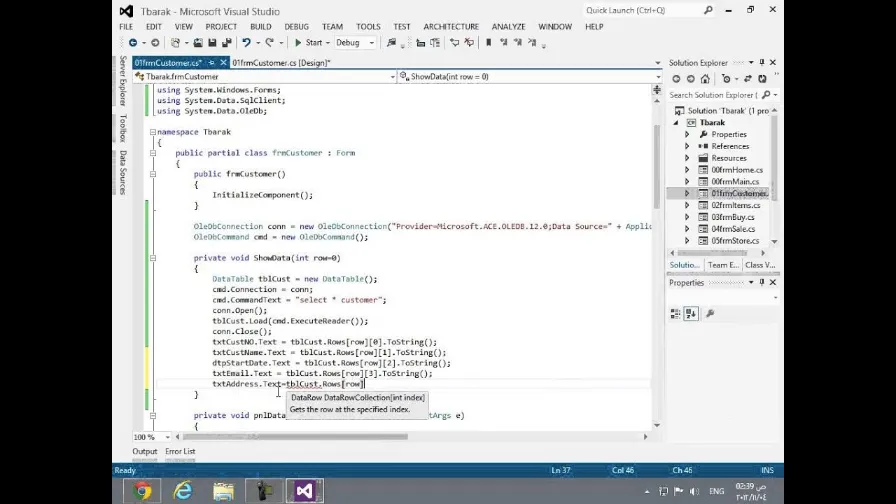Switch to the Class View tab
Image resolution: width=896 pixels, height=504 pixels.
coord(760,265)
